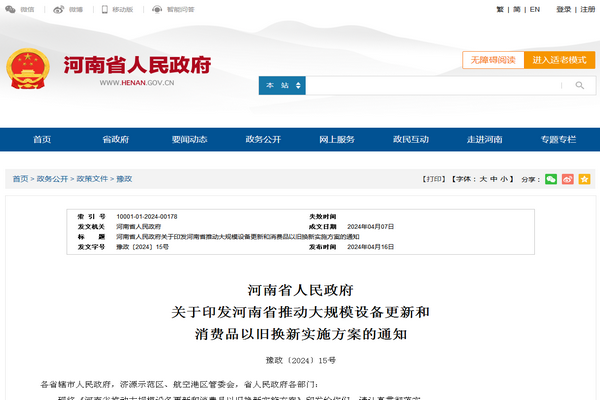Switch language to Traditional Chinese (繁)
The height and width of the screenshot is (400, 600).
[x=500, y=9]
